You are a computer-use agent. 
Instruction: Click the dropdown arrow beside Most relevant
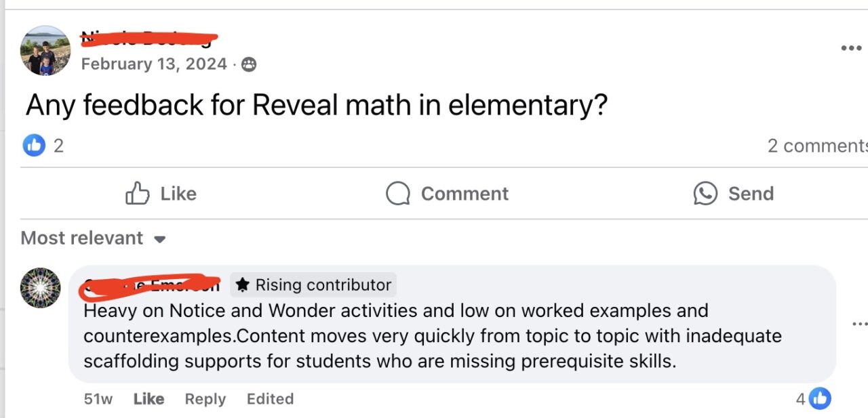click(160, 239)
